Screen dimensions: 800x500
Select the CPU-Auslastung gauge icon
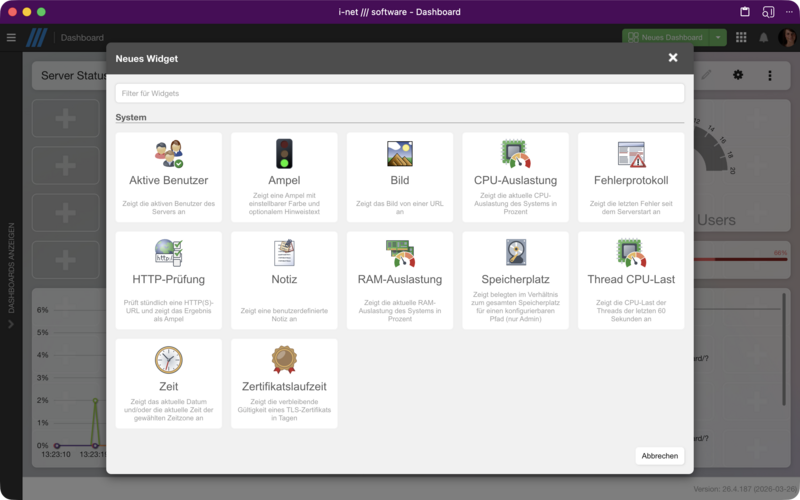click(x=516, y=154)
